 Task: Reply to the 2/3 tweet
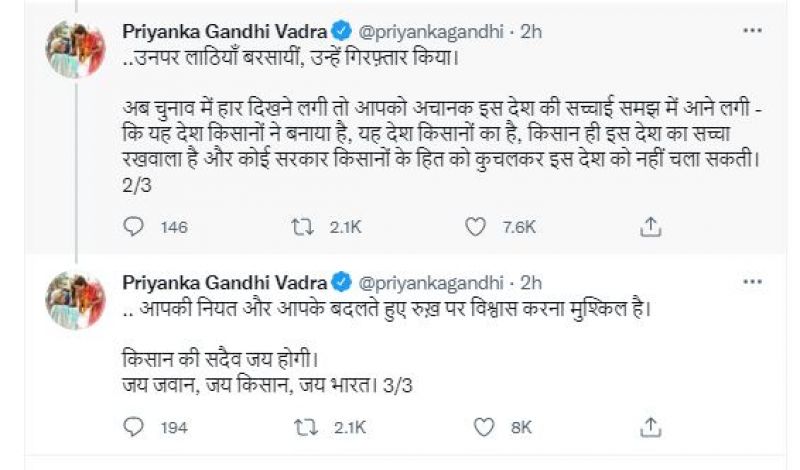point(133,229)
